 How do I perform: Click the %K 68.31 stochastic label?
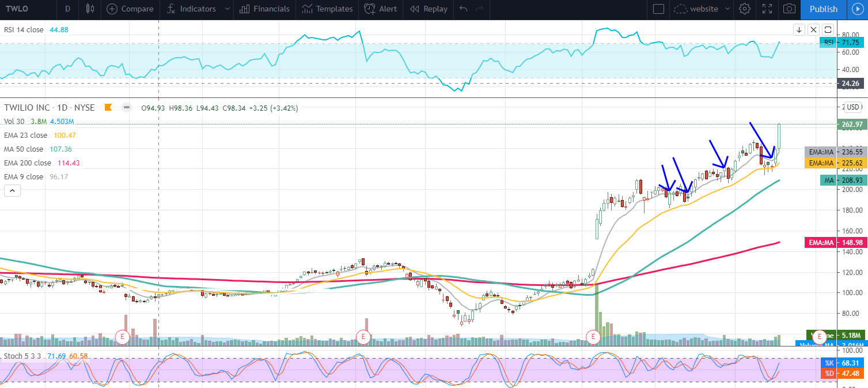pos(842,363)
